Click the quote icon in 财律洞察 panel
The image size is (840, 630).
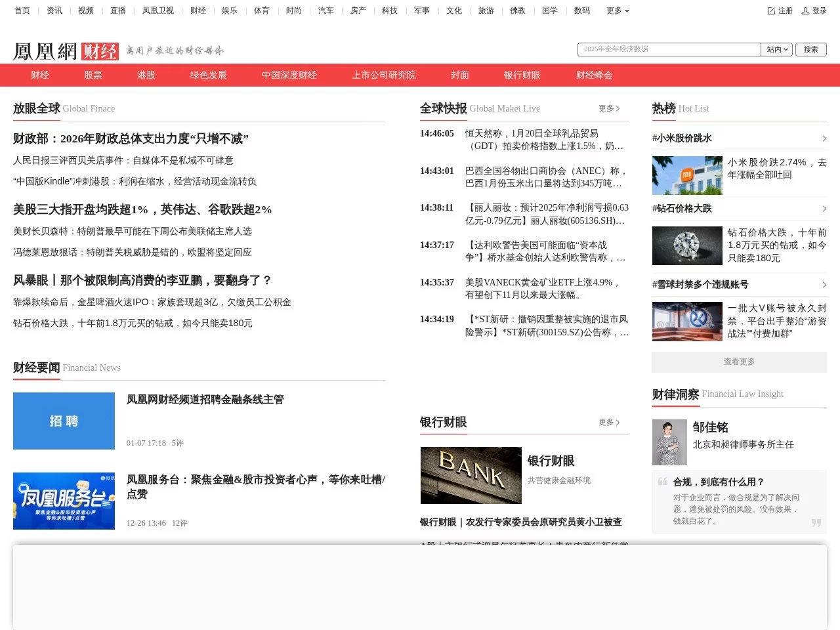coord(662,482)
